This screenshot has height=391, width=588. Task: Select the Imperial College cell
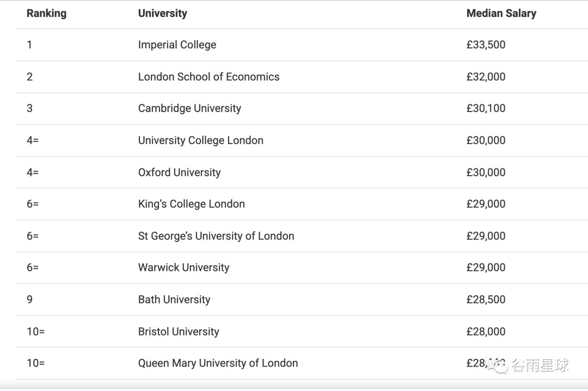click(177, 45)
